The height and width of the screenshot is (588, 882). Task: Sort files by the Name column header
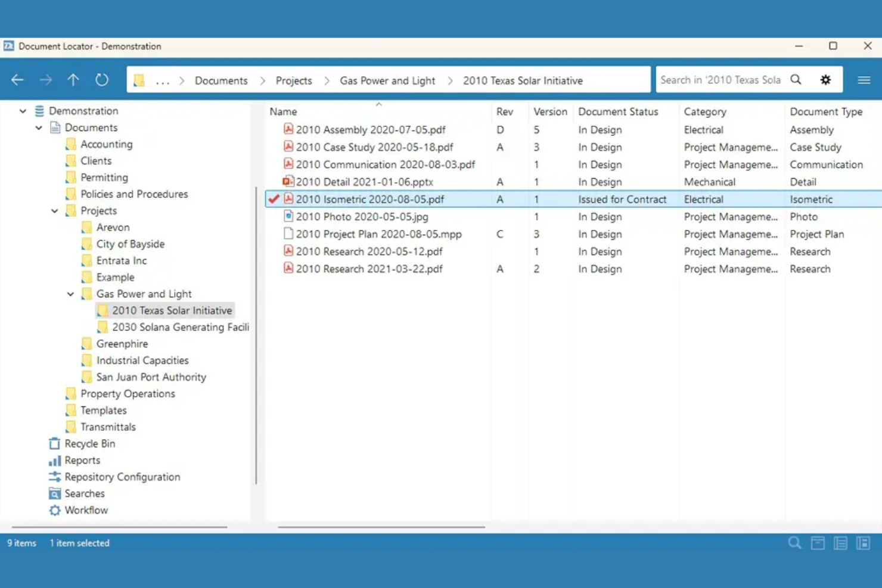coord(283,111)
